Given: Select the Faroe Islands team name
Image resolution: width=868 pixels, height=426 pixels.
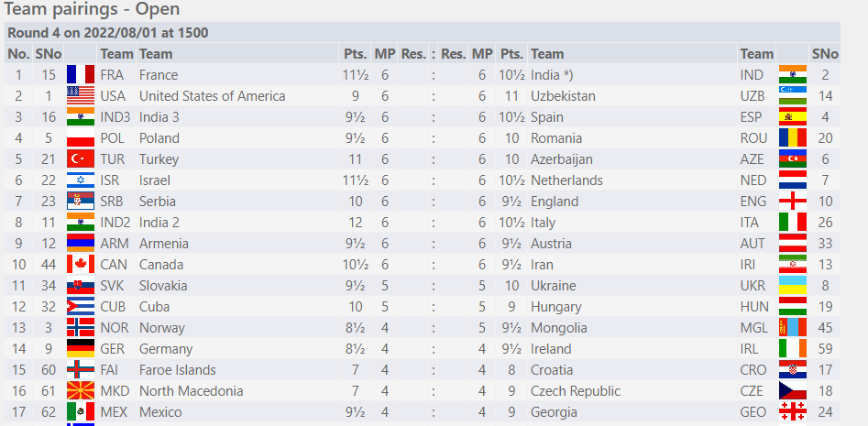Looking at the screenshot, I should click(x=178, y=370).
